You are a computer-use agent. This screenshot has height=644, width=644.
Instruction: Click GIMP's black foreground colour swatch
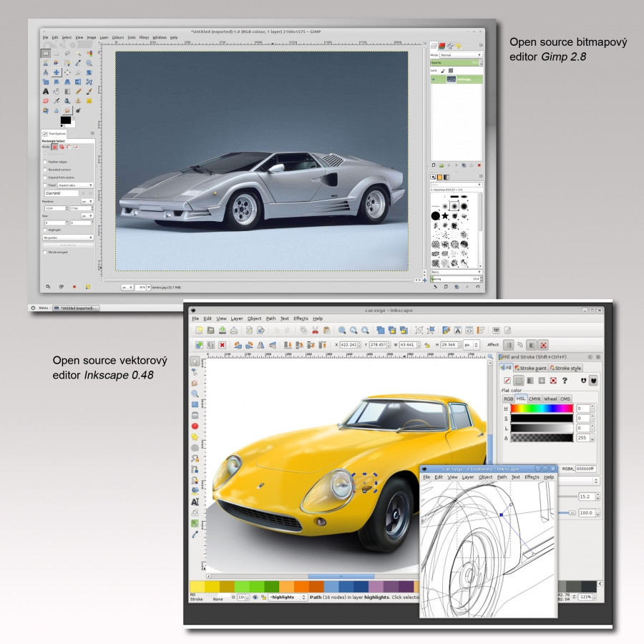click(65, 120)
